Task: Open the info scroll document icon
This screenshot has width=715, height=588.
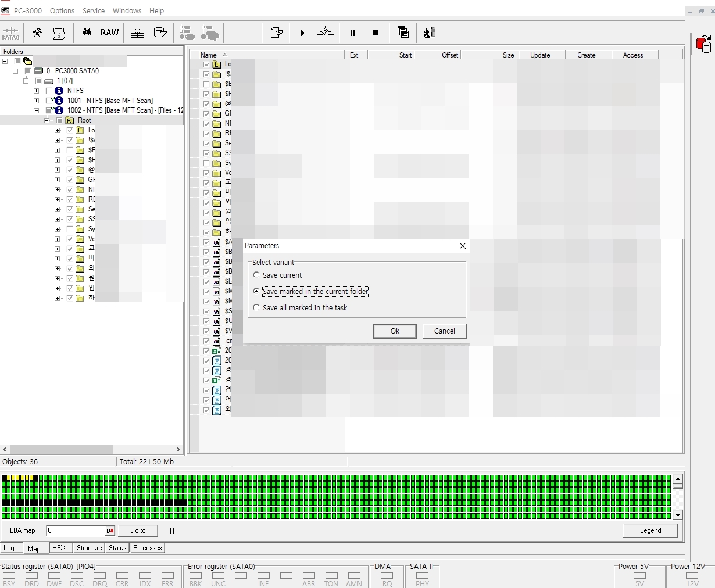Action: pyautogui.click(x=59, y=33)
